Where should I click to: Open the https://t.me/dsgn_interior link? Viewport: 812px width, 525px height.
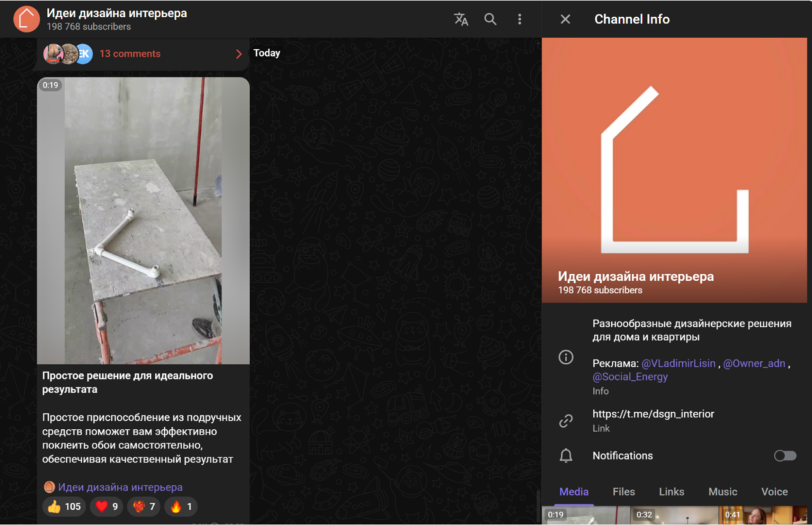pyautogui.click(x=653, y=414)
